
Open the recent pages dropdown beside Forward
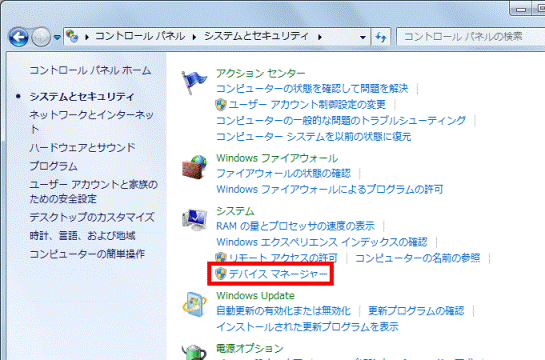[x=57, y=37]
